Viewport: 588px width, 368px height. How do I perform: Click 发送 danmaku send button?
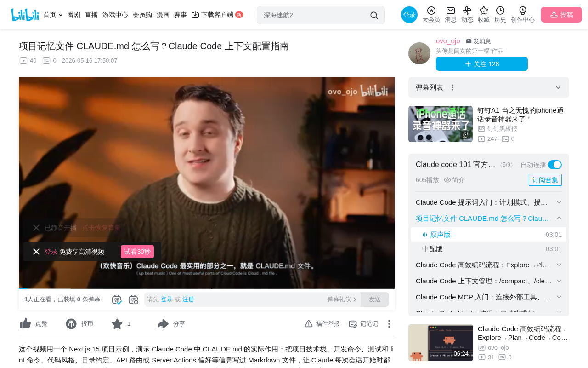coord(375,299)
